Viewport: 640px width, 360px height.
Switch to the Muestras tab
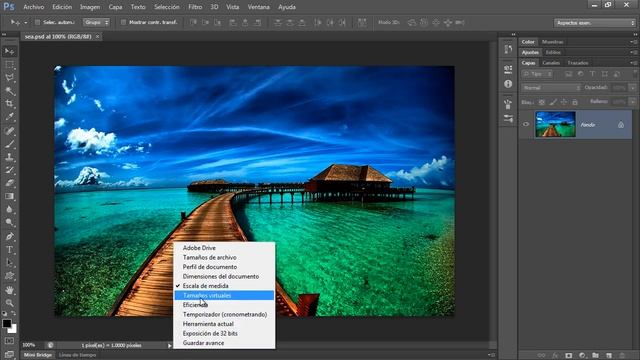pyautogui.click(x=553, y=42)
